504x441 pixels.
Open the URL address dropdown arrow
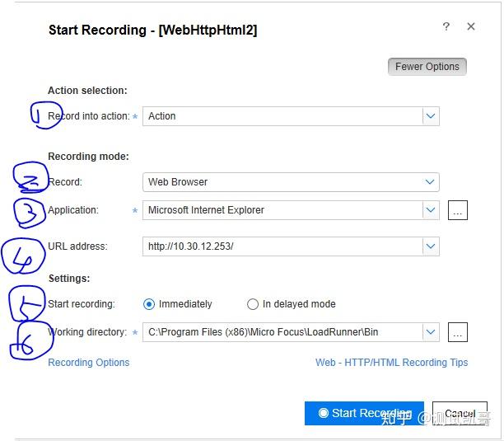[430, 246]
